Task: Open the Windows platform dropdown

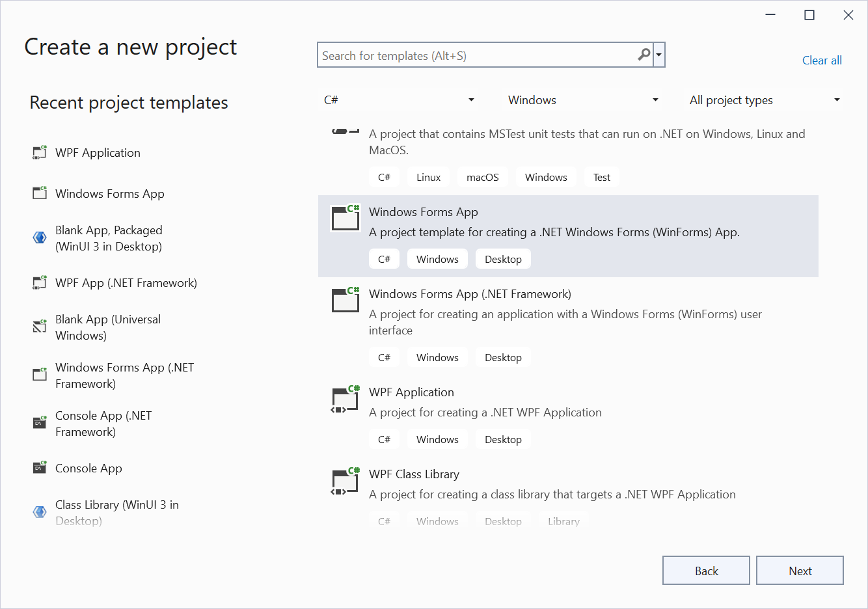Action: 581,100
